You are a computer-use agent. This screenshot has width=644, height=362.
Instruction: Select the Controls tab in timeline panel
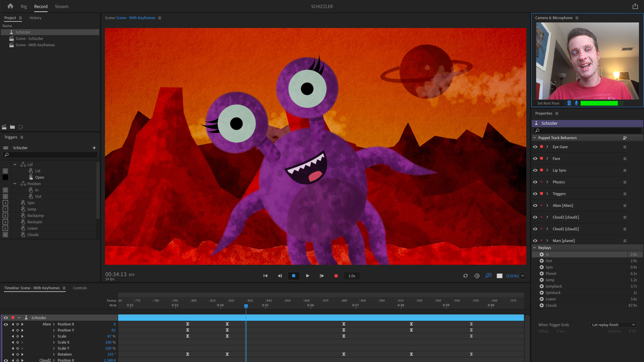[80, 288]
